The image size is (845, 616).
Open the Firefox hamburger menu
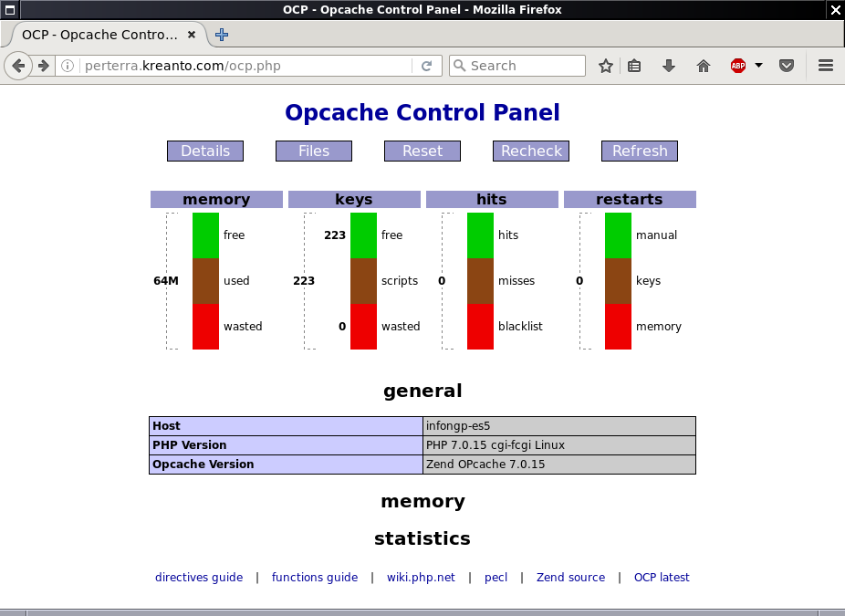(x=826, y=66)
